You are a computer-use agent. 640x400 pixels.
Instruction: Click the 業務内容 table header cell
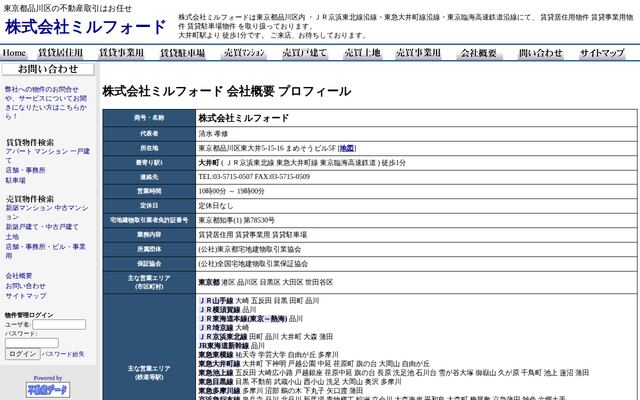149,235
